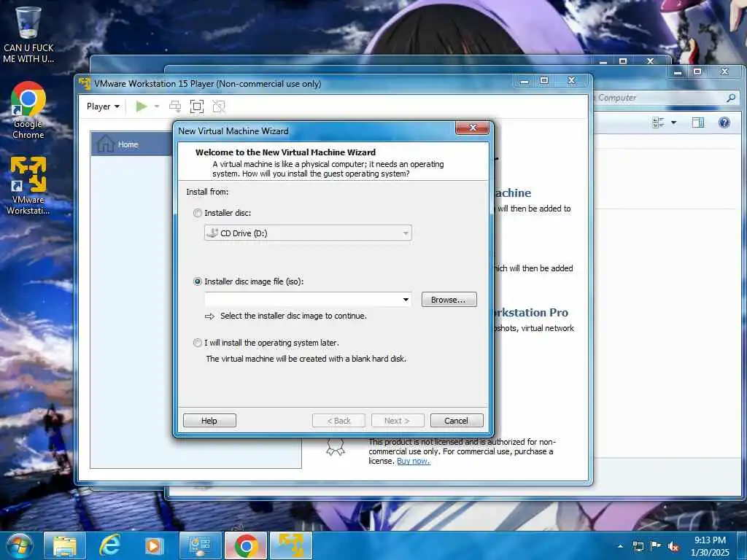
Task: Click the license ribbon icon in VMware Player
Action: tap(336, 447)
